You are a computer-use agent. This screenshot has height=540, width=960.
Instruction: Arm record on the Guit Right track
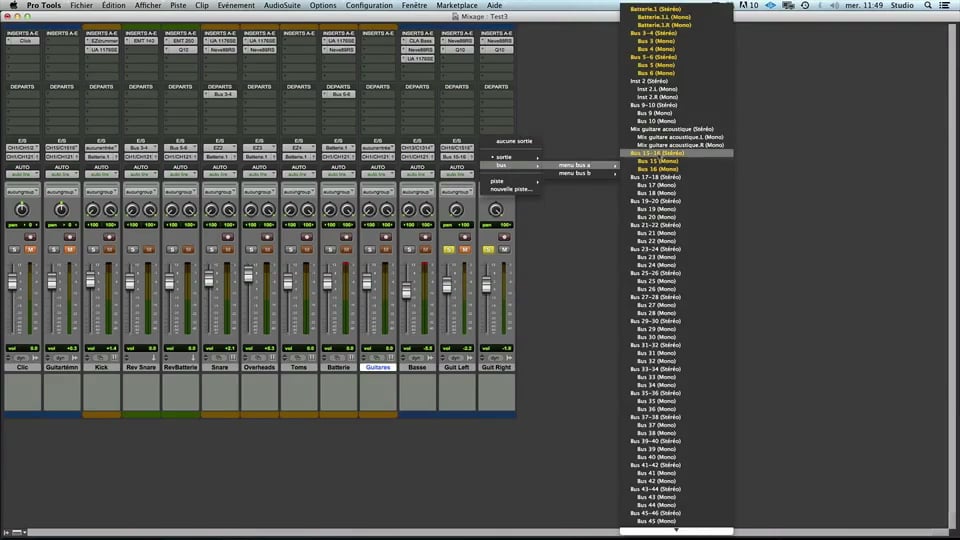coord(504,237)
